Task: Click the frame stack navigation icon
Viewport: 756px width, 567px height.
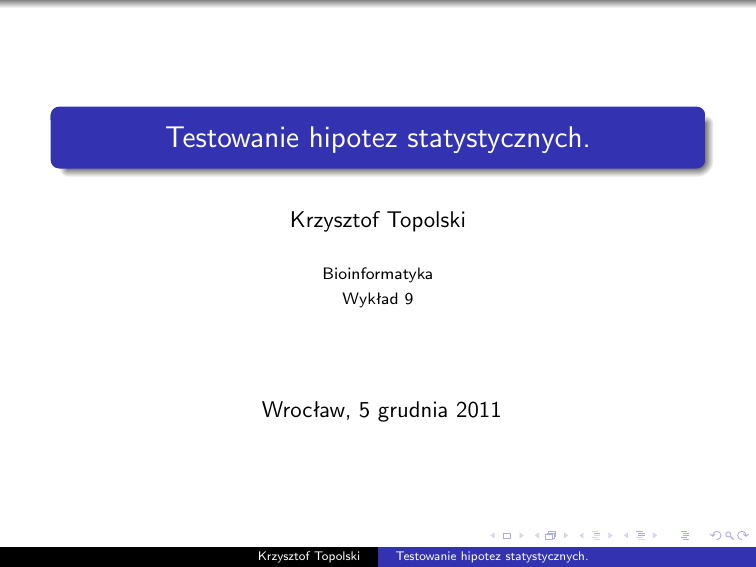Action: [550, 536]
